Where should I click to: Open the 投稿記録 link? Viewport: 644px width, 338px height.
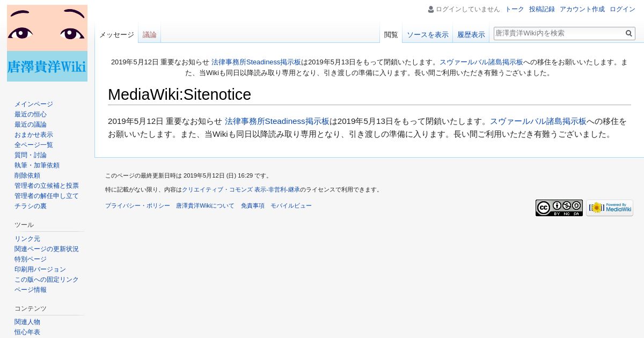coord(542,9)
